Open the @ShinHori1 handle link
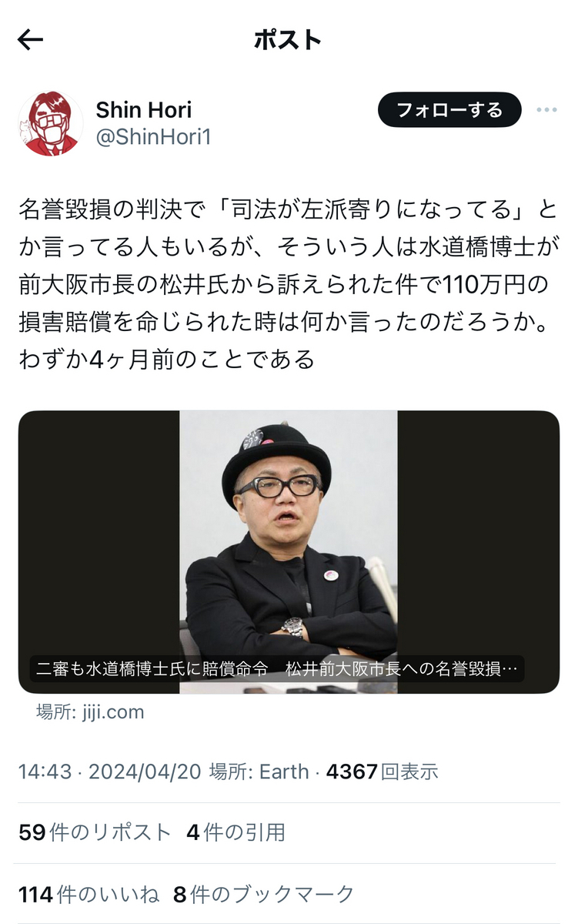 153,137
